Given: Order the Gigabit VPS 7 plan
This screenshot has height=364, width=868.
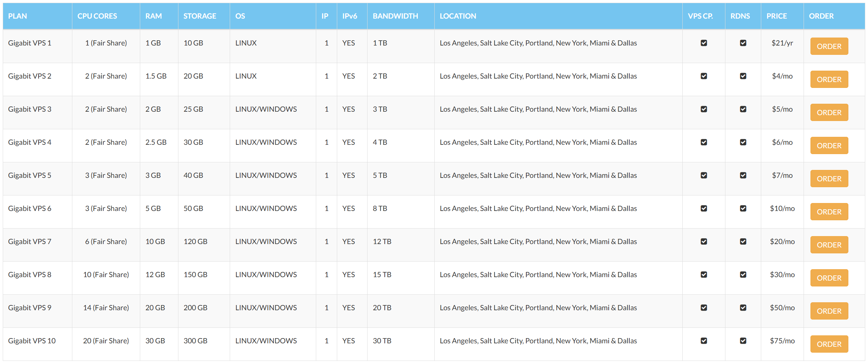Looking at the screenshot, I should point(829,245).
